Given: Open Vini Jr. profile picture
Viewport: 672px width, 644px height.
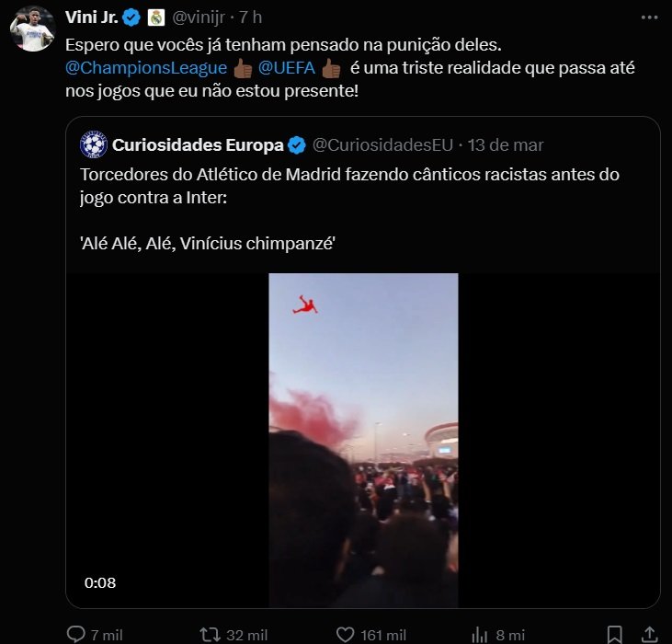Looking at the screenshot, I should pyautogui.click(x=32, y=29).
